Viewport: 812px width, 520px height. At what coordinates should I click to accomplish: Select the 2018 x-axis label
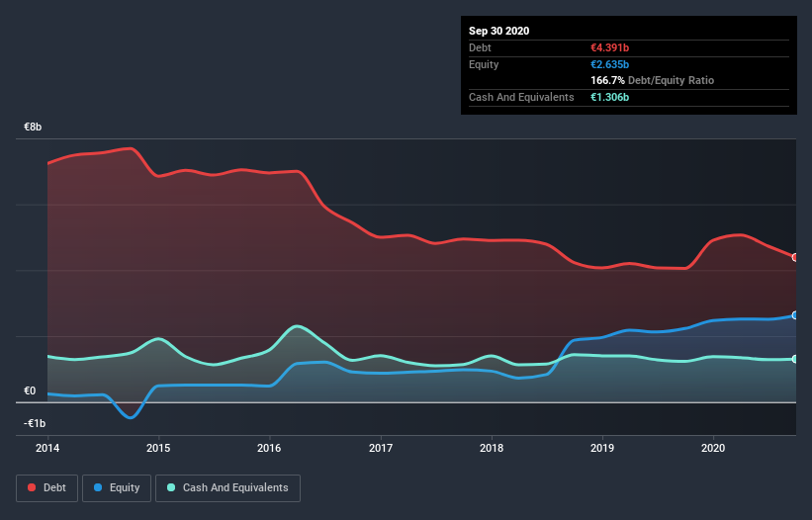point(492,448)
